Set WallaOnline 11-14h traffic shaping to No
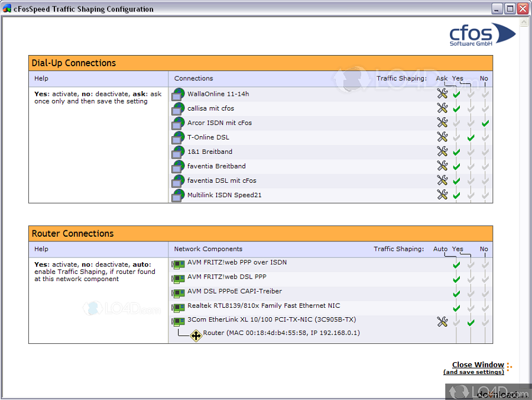The image size is (532, 400). (485, 94)
